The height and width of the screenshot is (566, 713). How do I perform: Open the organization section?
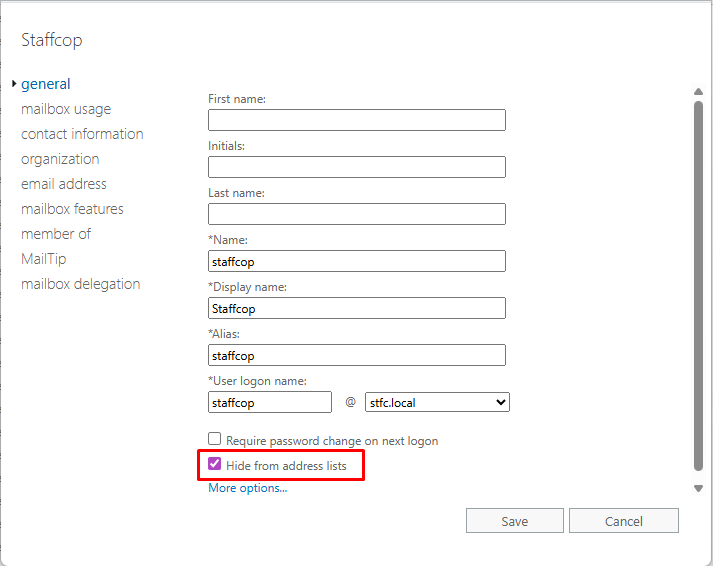pos(60,159)
